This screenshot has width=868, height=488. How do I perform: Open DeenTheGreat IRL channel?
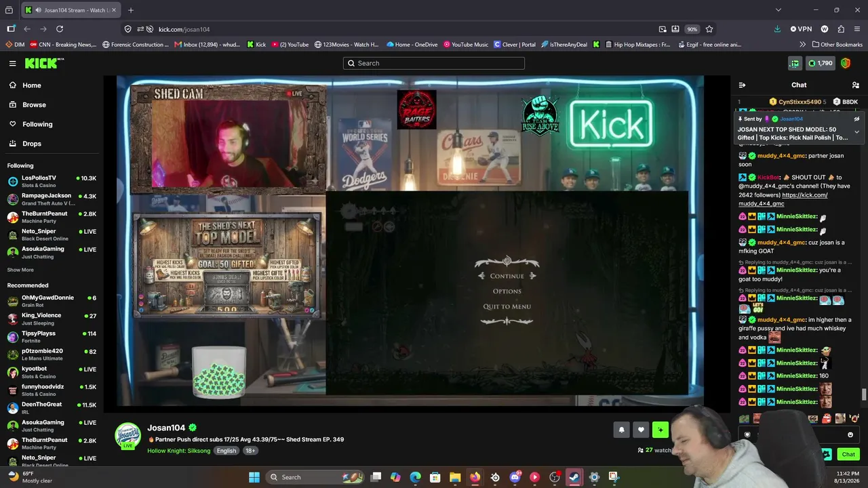click(x=52, y=407)
